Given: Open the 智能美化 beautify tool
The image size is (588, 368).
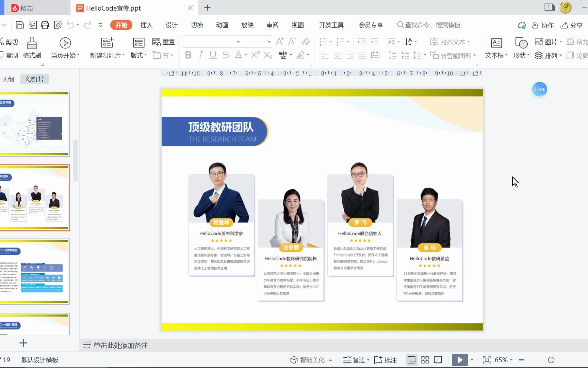Looking at the screenshot, I should click(x=310, y=360).
